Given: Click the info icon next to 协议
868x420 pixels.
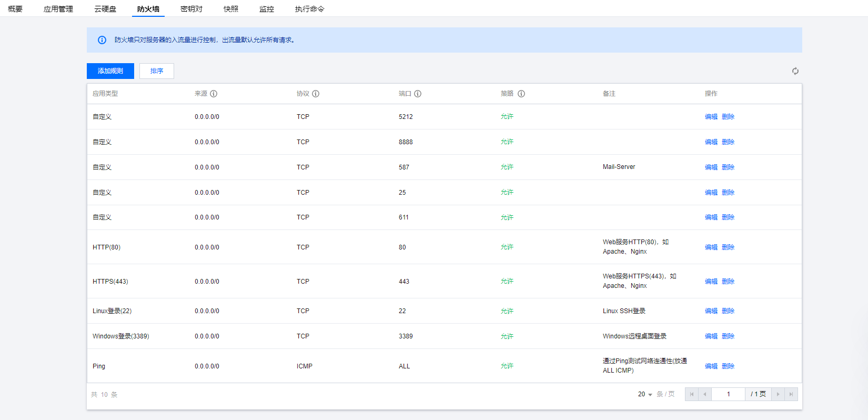Looking at the screenshot, I should 316,94.
